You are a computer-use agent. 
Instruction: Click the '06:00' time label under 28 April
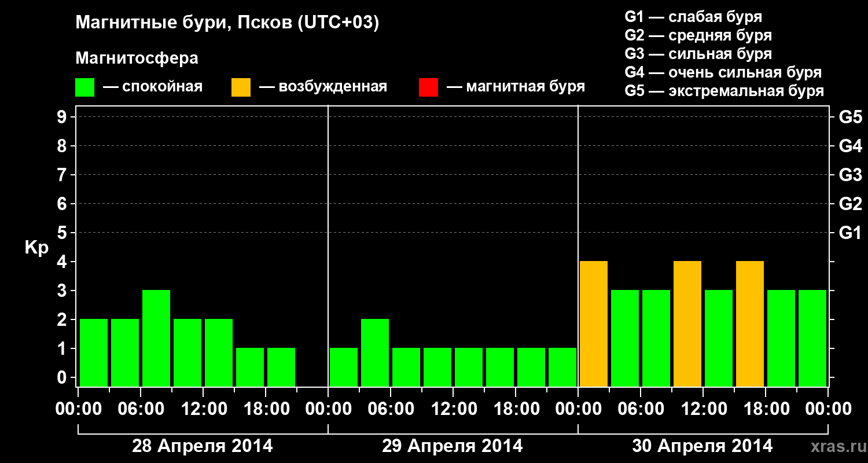point(141,409)
